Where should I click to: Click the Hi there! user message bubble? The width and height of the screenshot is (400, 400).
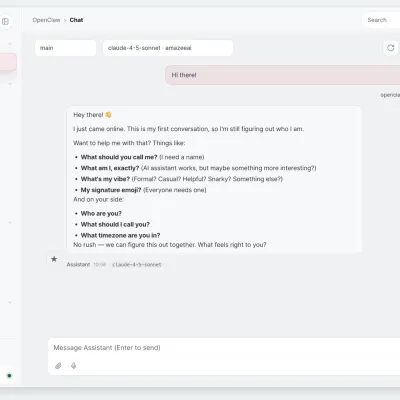click(x=283, y=75)
